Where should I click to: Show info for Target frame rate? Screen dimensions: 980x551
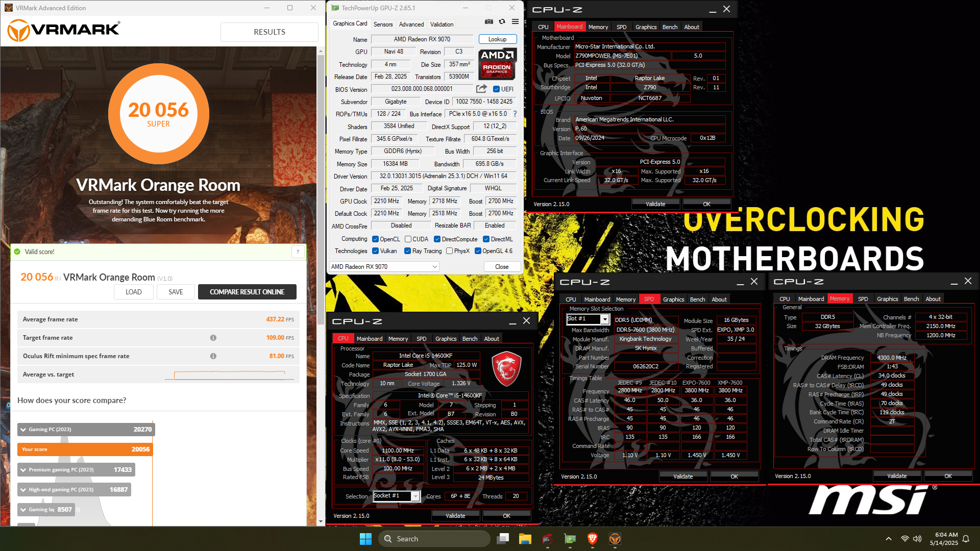click(x=213, y=338)
